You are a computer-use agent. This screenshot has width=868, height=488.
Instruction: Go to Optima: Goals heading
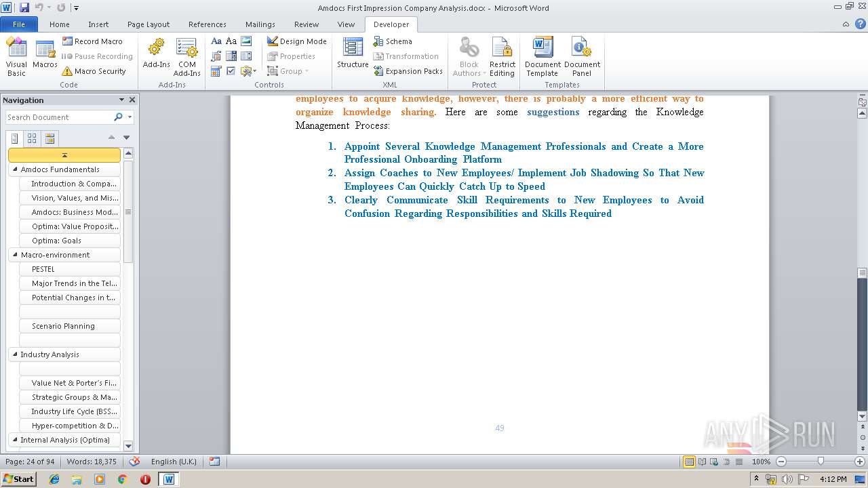(70, 241)
